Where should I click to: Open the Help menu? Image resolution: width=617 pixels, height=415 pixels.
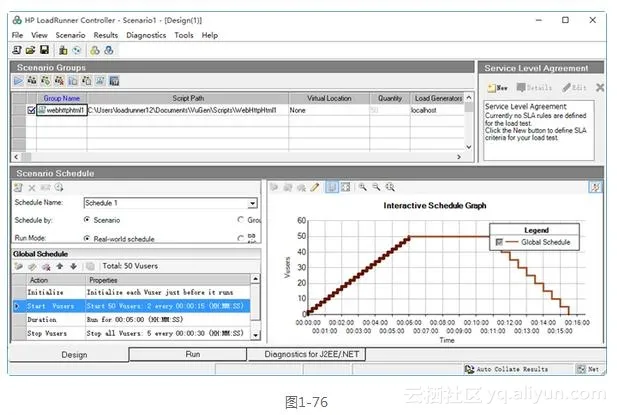210,35
